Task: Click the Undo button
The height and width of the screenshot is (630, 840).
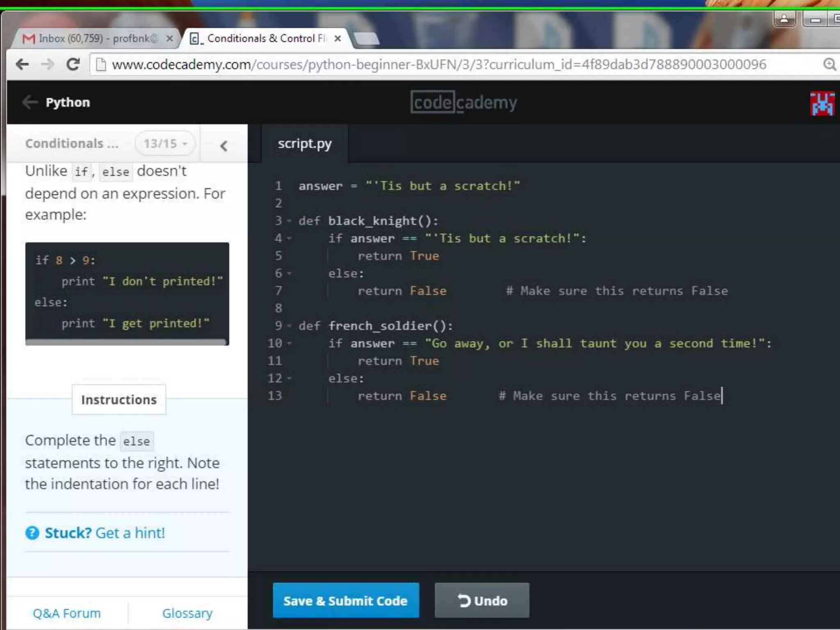Action: pyautogui.click(x=482, y=600)
